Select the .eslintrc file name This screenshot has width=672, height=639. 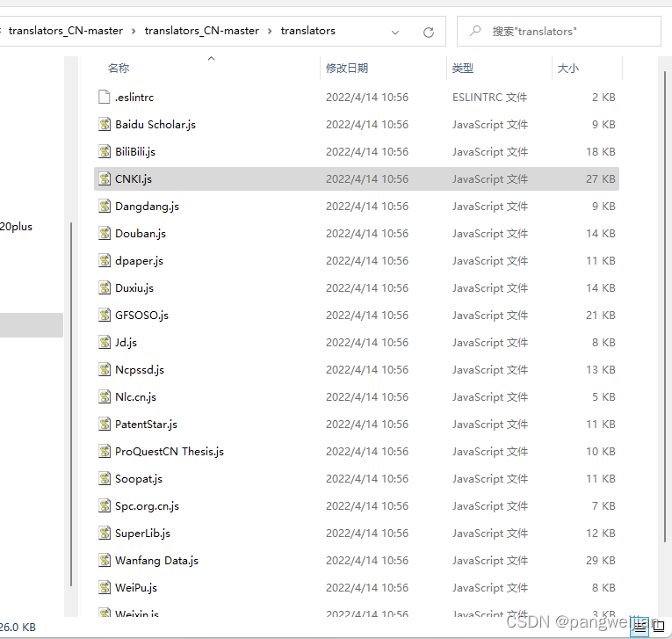(x=134, y=98)
